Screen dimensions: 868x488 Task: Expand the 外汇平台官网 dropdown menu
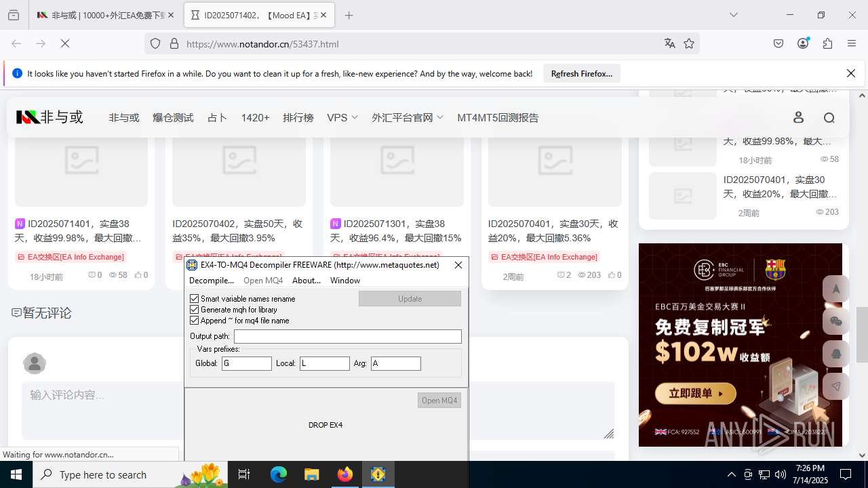[x=407, y=117]
